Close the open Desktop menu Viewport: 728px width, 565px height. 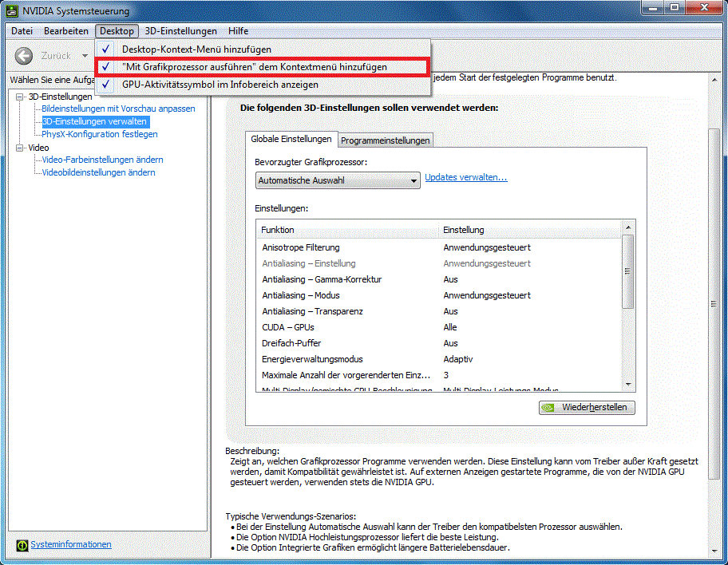pos(117,31)
